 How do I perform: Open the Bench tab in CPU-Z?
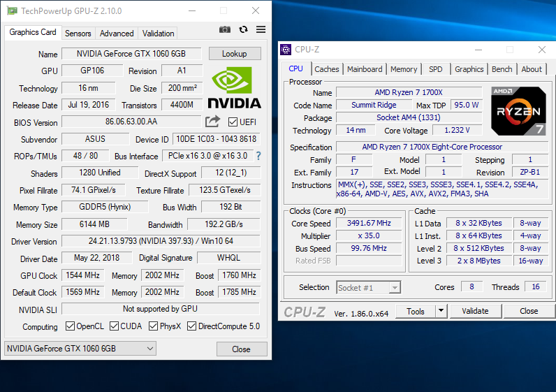tap(502, 69)
